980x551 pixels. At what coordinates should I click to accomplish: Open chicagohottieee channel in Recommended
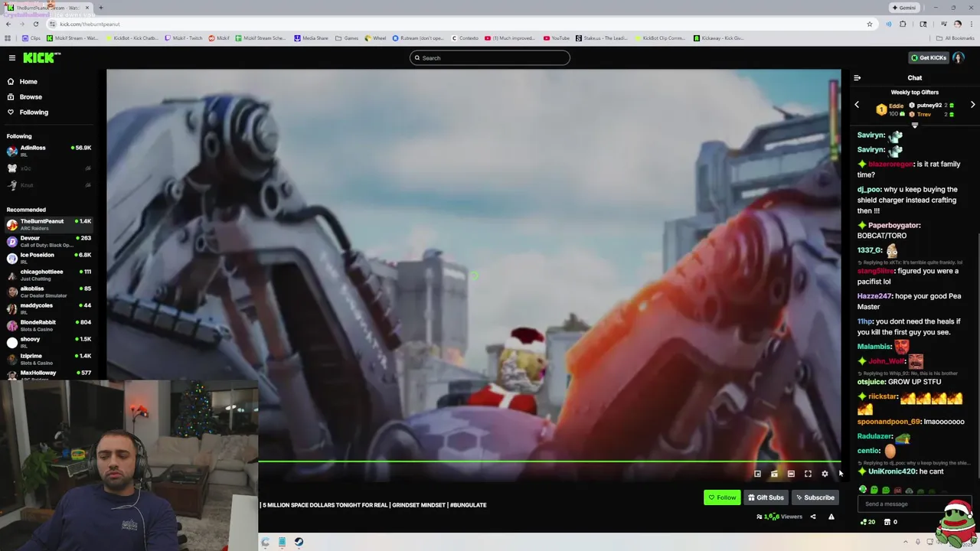click(49, 275)
